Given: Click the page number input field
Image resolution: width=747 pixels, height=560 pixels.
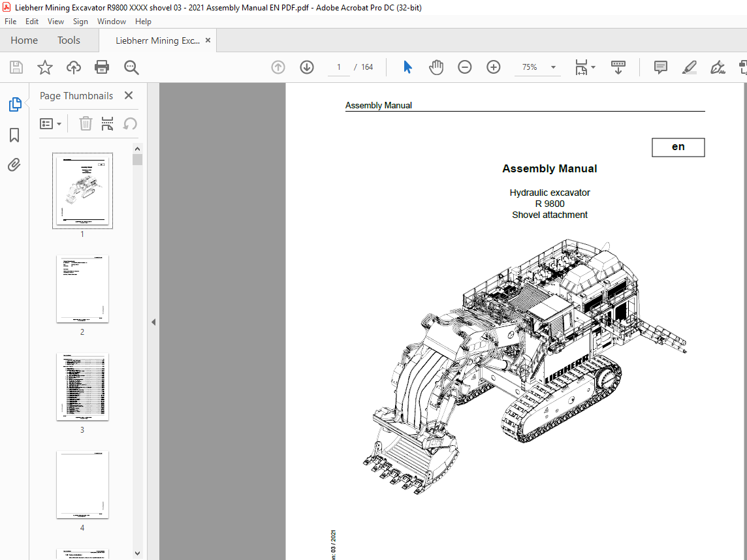Looking at the screenshot, I should (339, 67).
